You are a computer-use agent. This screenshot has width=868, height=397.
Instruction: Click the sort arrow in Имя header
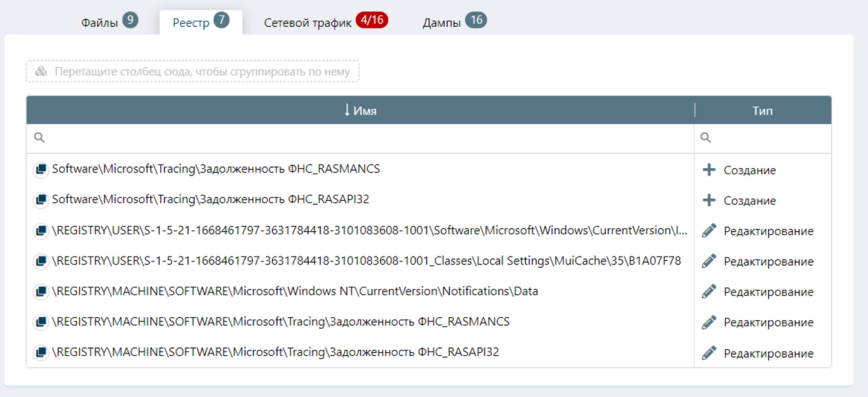(347, 110)
